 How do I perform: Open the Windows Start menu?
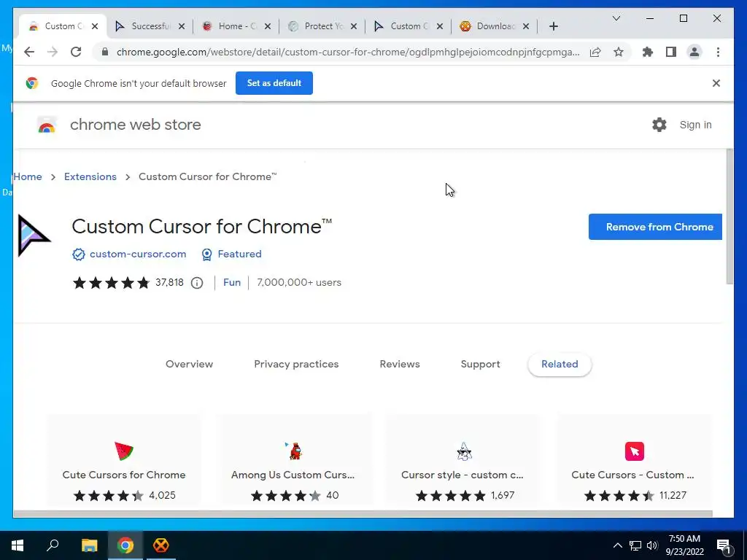point(18,545)
